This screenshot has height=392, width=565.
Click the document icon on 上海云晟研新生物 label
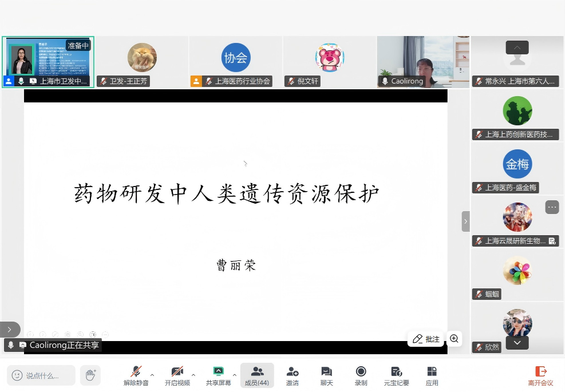(552, 241)
